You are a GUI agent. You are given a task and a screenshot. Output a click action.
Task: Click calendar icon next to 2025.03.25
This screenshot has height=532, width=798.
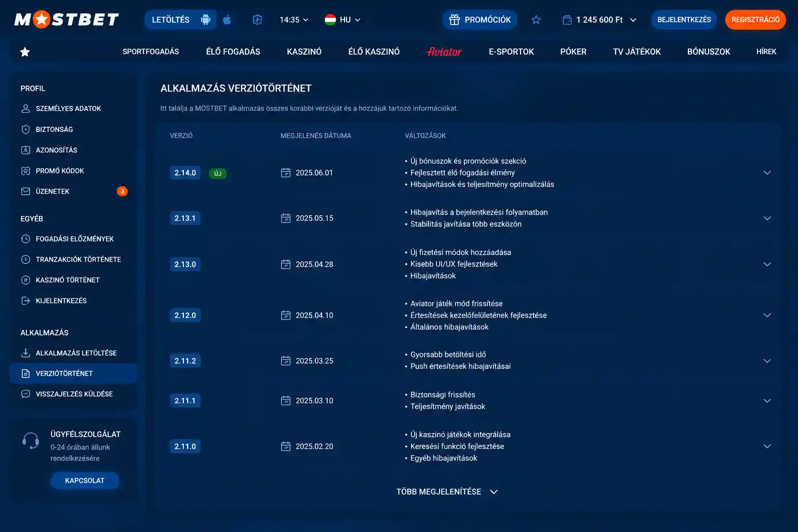(x=286, y=361)
